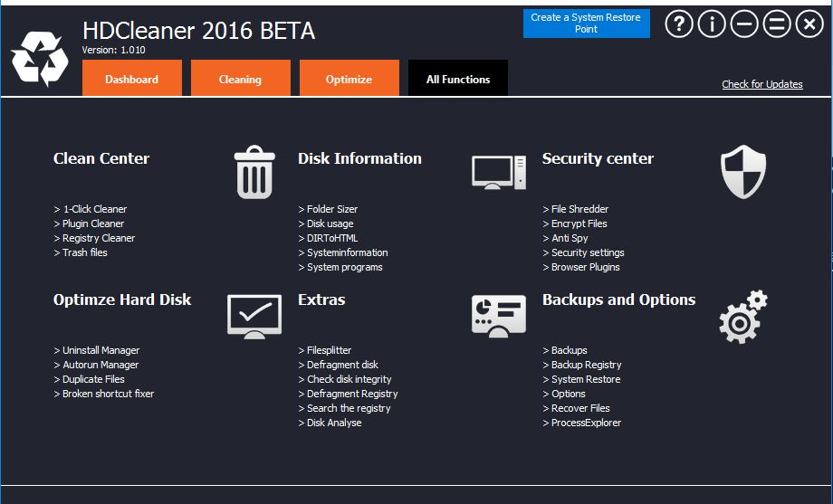The width and height of the screenshot is (833, 504).
Task: Click the Optimze Hard Disk heading
Action: 122,300
